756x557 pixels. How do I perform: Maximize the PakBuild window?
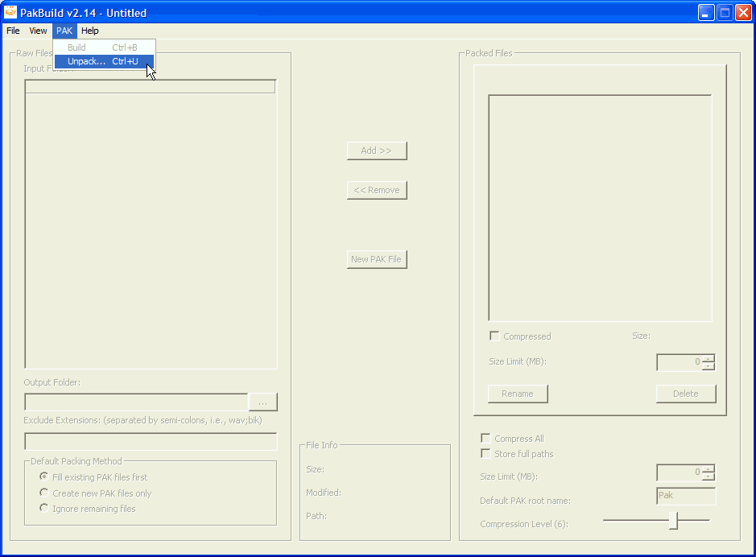725,13
